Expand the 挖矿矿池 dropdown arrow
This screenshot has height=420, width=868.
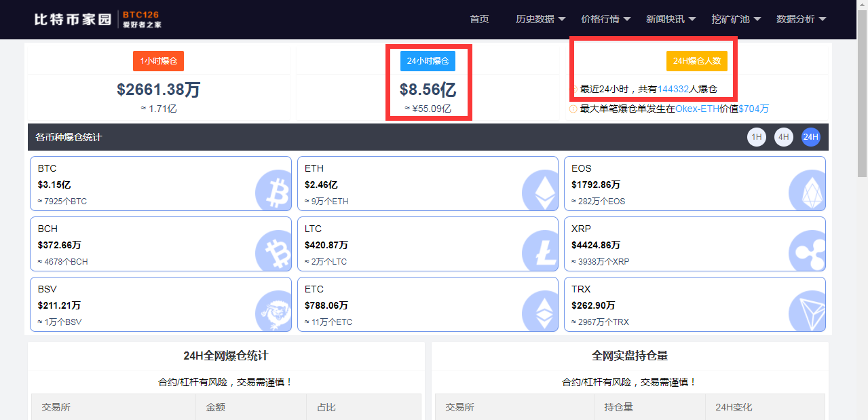tap(757, 20)
